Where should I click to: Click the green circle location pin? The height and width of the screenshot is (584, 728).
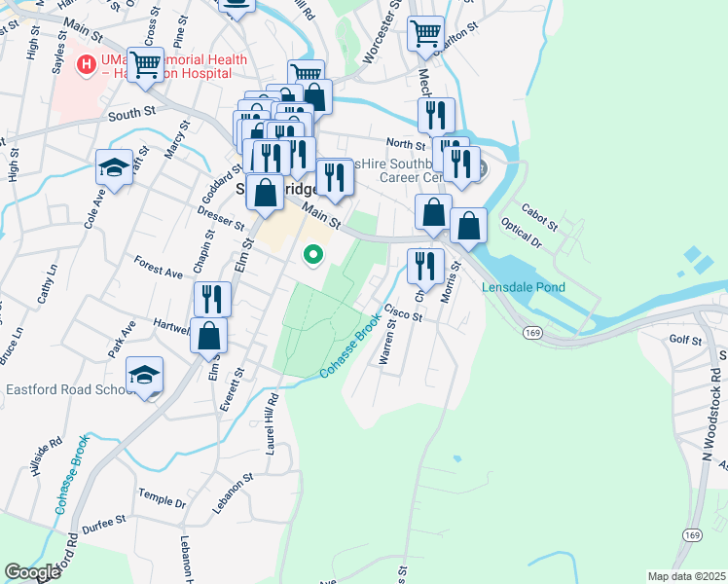click(313, 255)
